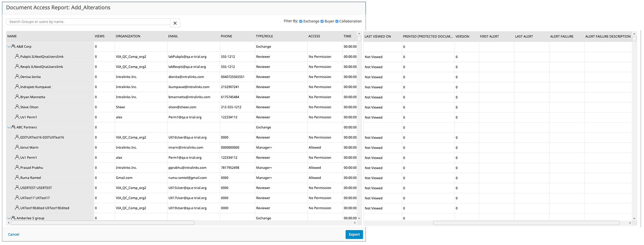Click email bmannetta@intralinks.com

click(189, 97)
